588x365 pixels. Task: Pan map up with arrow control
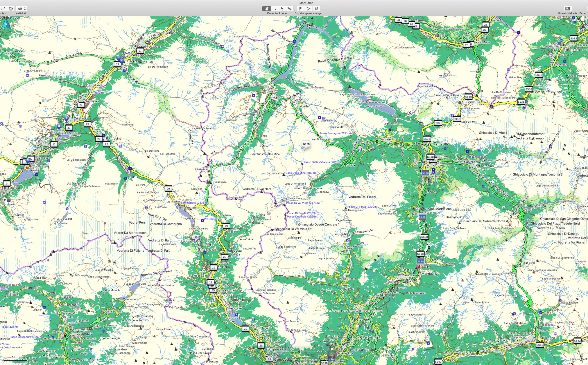click(255, 351)
